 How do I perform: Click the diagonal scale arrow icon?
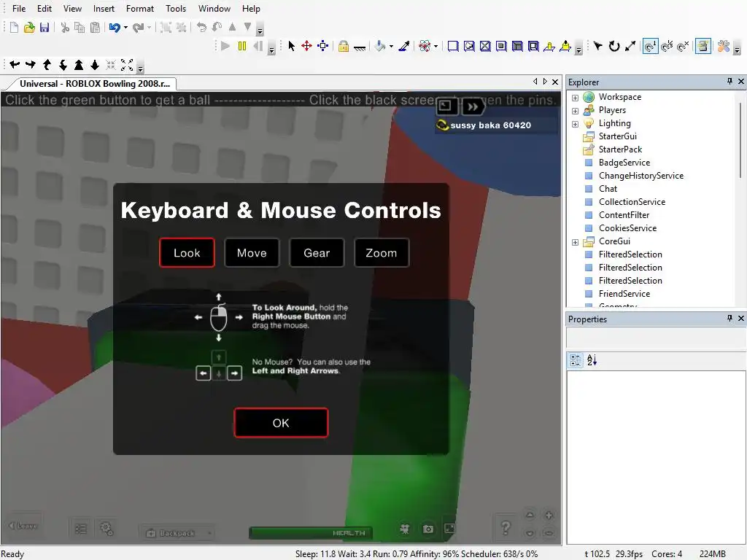point(630,46)
